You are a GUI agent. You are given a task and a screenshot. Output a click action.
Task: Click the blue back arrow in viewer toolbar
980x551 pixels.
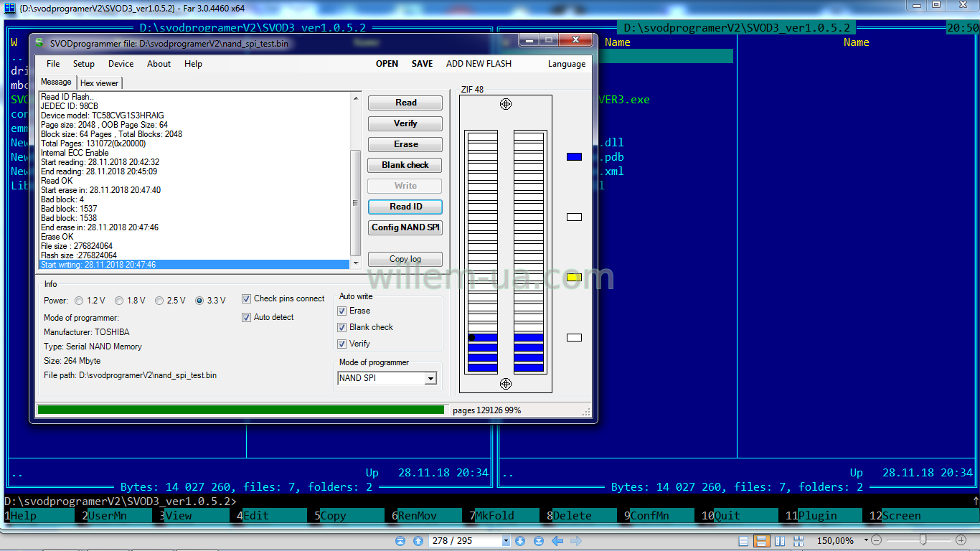point(557,541)
